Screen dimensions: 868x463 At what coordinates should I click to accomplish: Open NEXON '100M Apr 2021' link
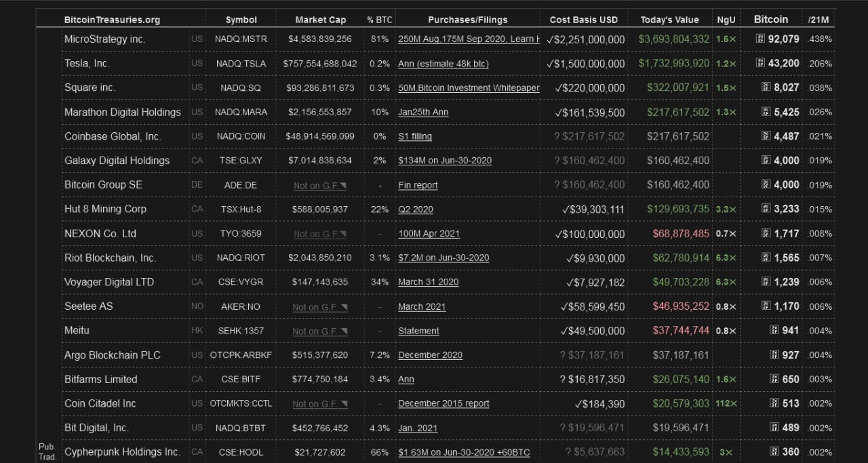click(429, 234)
